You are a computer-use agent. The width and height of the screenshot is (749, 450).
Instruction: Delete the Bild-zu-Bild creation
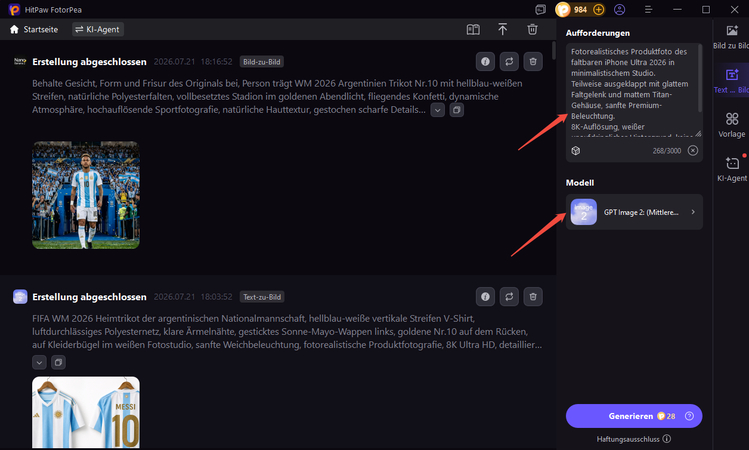tap(533, 62)
